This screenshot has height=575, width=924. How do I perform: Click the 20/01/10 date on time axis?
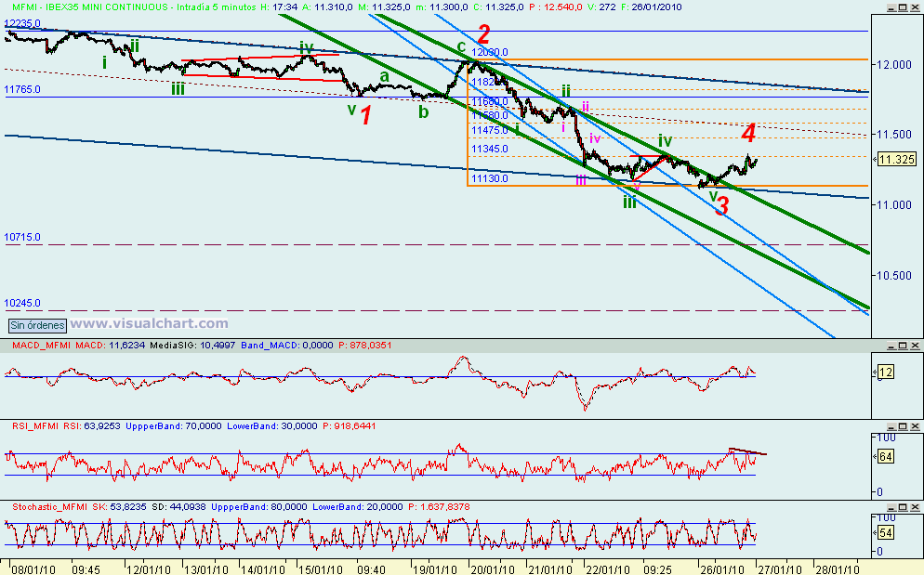(x=492, y=569)
